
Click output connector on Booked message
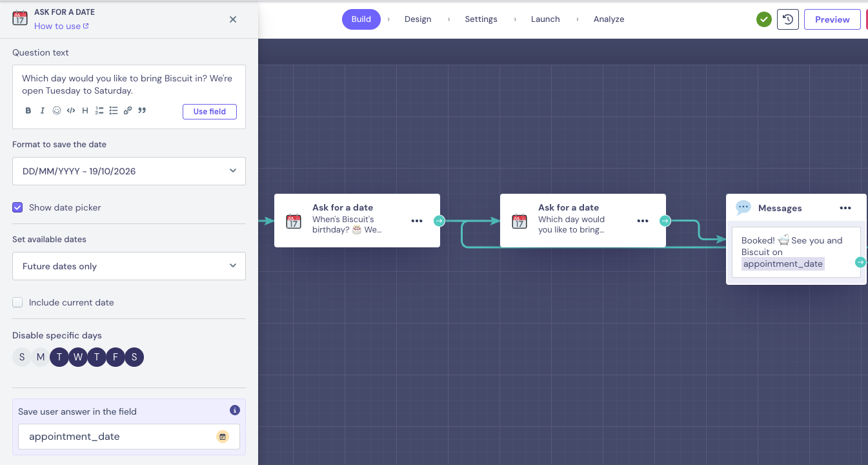click(860, 262)
